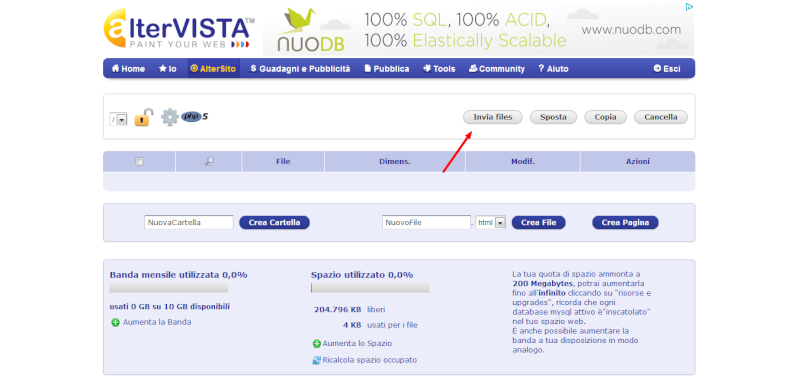The height and width of the screenshot is (391, 799).
Task: Click the PHP 5 version icon
Action: (195, 117)
